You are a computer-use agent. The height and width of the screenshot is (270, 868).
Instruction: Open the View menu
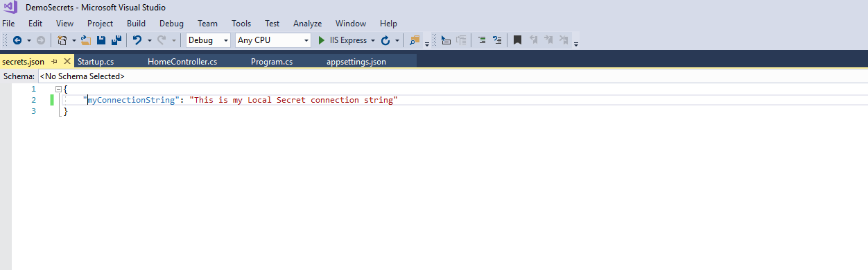click(x=64, y=23)
